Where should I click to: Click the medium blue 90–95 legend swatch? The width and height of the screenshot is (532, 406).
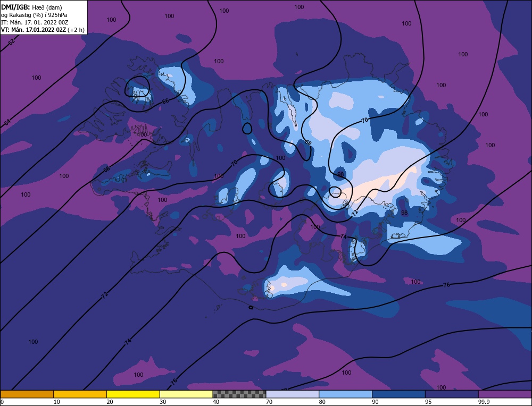click(398, 394)
